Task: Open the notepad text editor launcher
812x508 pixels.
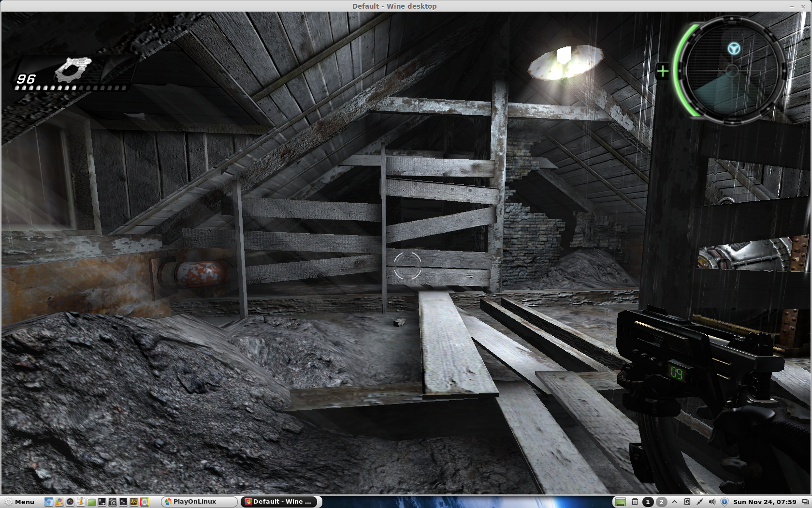Action: click(81, 502)
